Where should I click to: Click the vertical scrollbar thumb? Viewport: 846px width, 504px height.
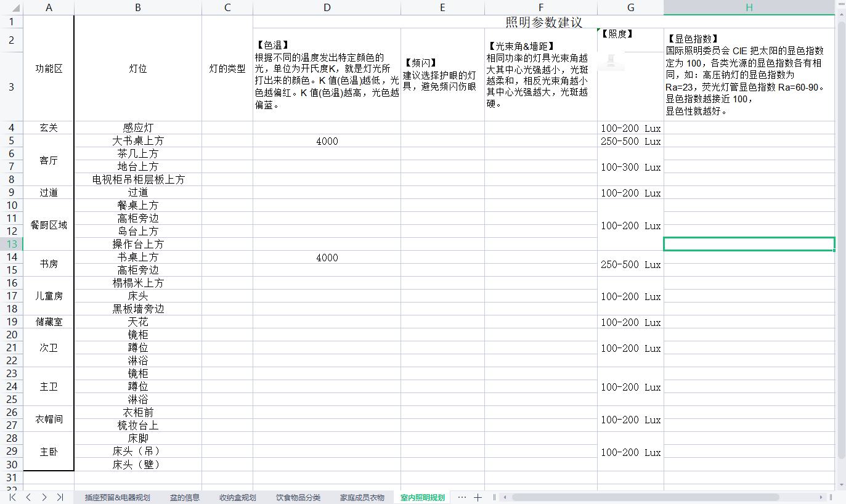tap(841, 240)
